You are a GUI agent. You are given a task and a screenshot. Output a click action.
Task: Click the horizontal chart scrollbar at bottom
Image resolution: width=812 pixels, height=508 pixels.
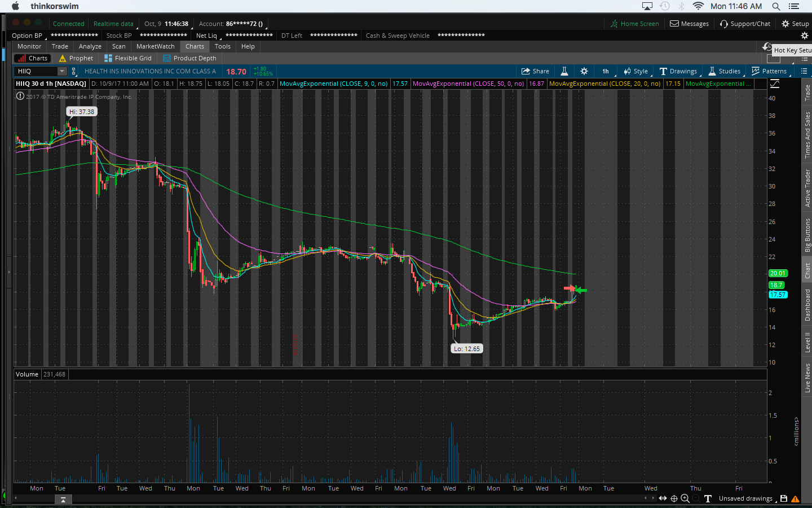click(x=338, y=499)
